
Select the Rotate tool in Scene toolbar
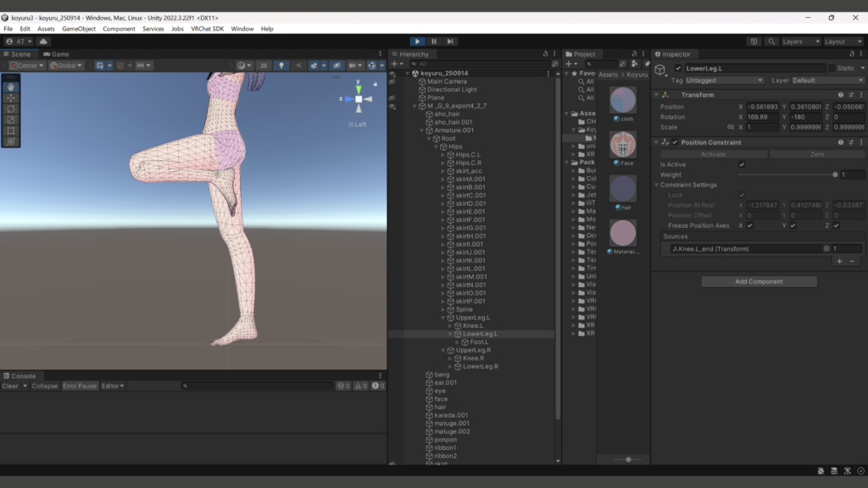tap(11, 108)
